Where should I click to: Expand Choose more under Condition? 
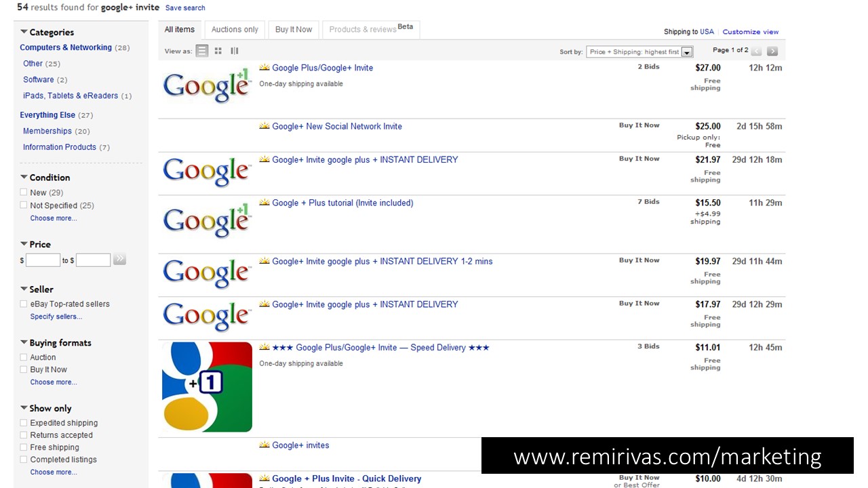click(54, 218)
